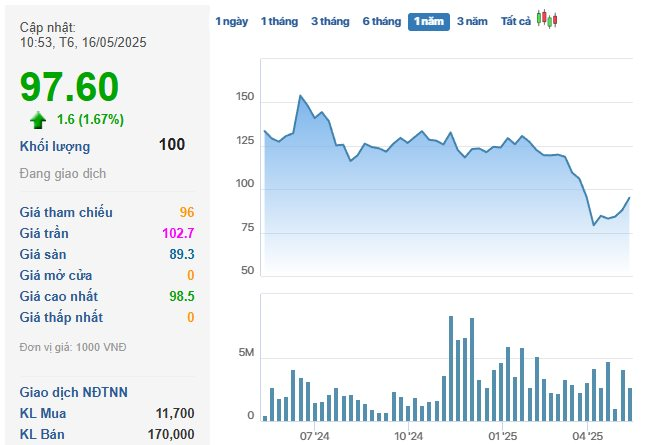Switch to the 1 tháng range
The width and height of the screenshot is (650, 445).
[279, 21]
